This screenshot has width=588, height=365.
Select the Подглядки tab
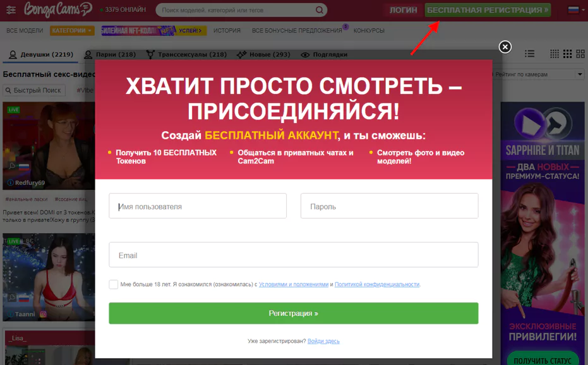pyautogui.click(x=324, y=54)
